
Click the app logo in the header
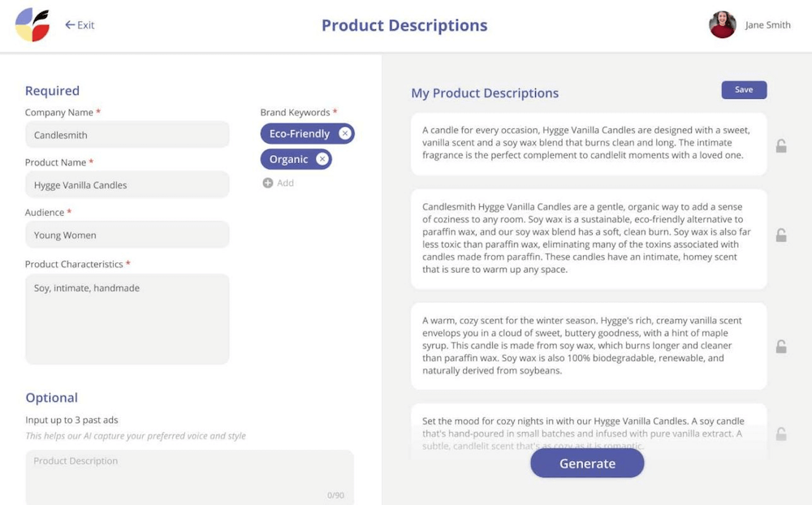click(x=32, y=24)
